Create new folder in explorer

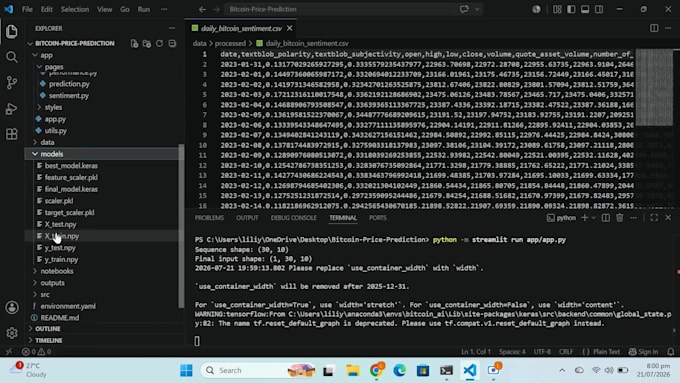(x=147, y=43)
